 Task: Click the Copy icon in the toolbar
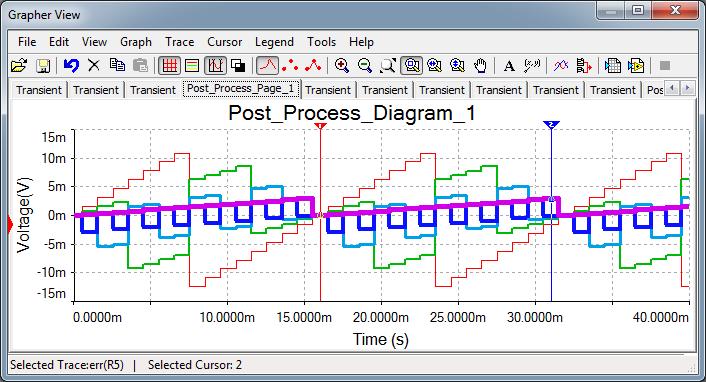pos(118,66)
